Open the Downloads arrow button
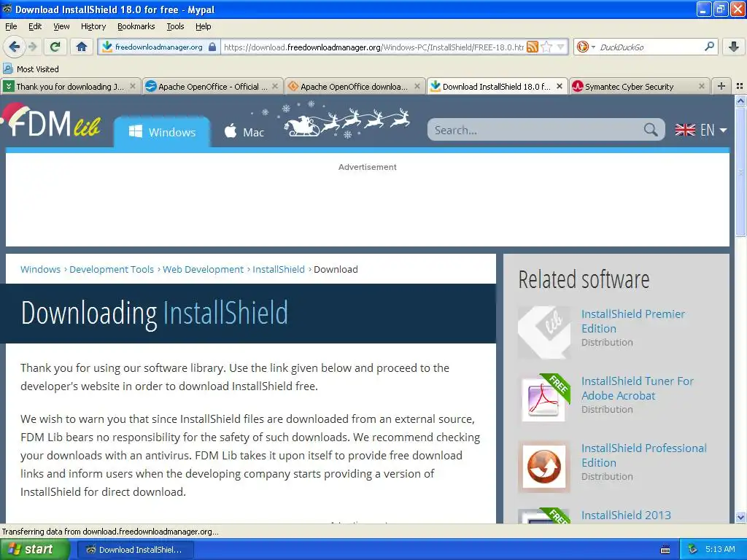Screen dimensions: 747x560 click(x=734, y=47)
